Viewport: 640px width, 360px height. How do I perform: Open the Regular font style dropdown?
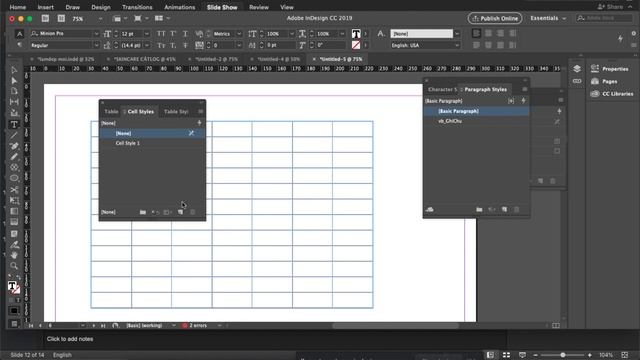[x=96, y=45]
